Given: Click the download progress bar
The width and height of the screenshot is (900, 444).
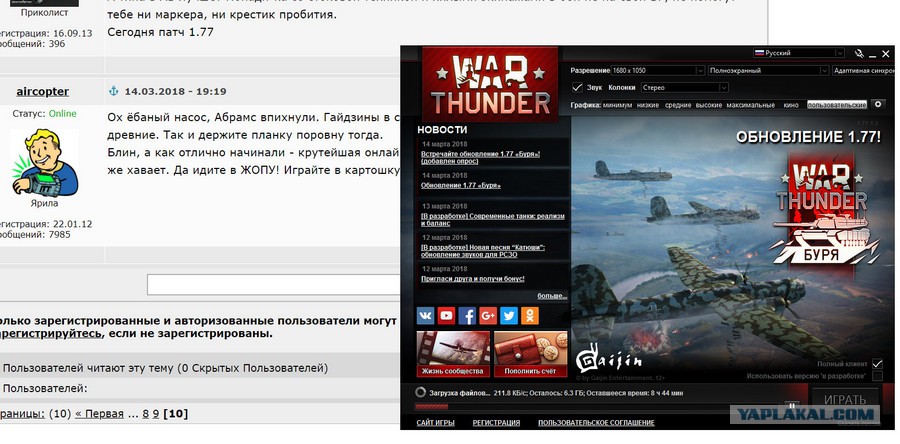Looking at the screenshot, I should click(x=597, y=407).
